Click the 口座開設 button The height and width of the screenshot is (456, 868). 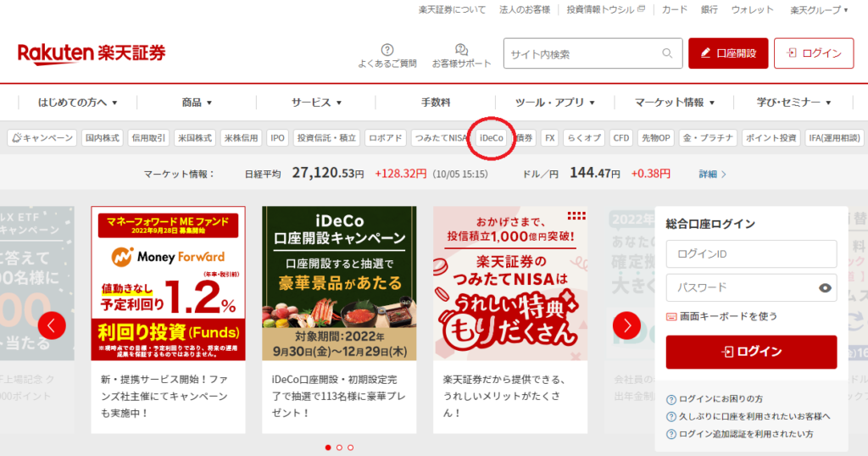click(728, 53)
